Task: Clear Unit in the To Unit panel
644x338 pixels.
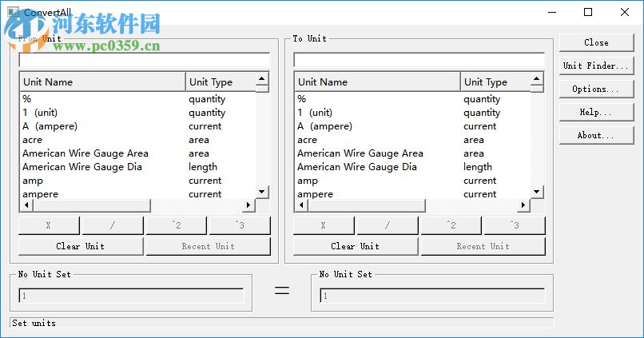Action: tap(356, 246)
